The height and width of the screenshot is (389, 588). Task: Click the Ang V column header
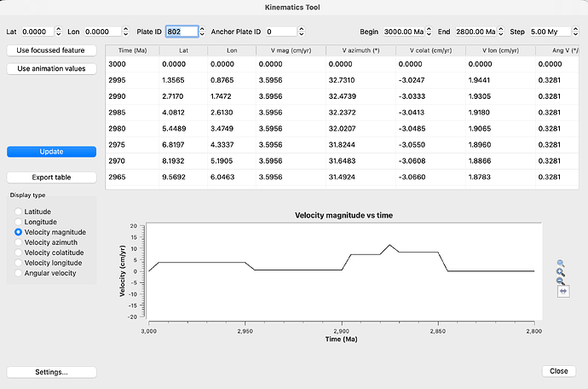point(557,50)
